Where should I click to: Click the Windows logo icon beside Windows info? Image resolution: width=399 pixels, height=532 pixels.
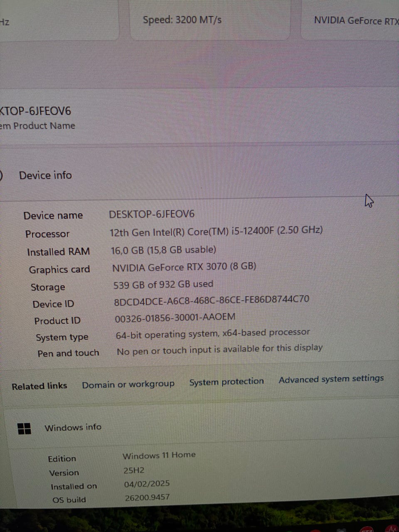[25, 429]
